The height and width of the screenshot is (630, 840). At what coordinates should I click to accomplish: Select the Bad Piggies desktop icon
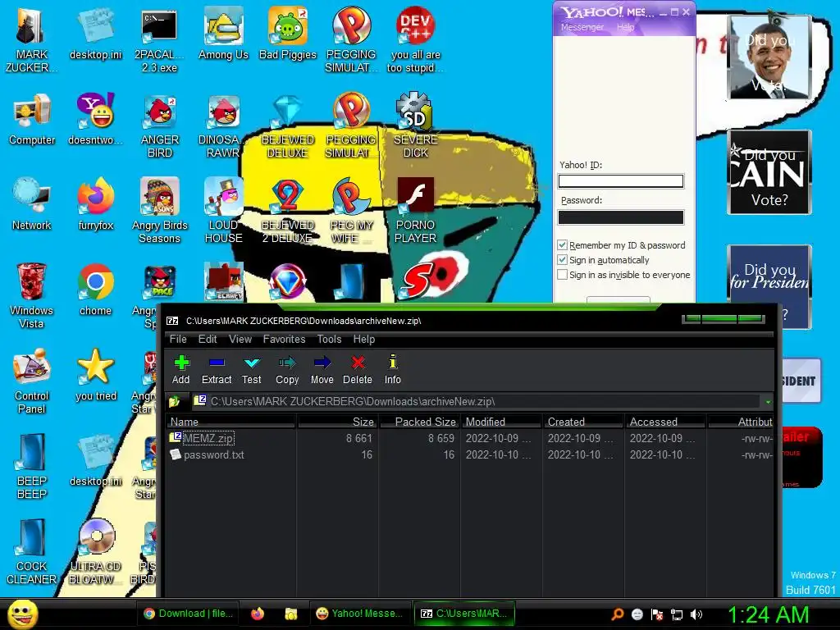click(x=288, y=34)
